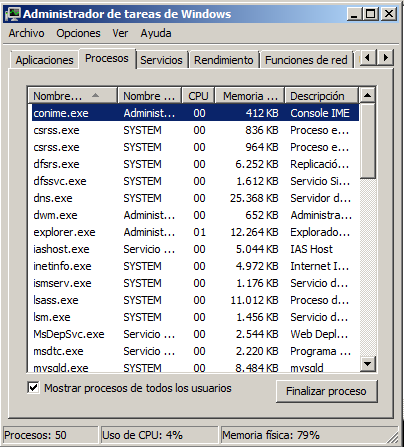The height and width of the screenshot is (447, 404).
Task: Sort by the CPU column header
Action: (x=198, y=96)
